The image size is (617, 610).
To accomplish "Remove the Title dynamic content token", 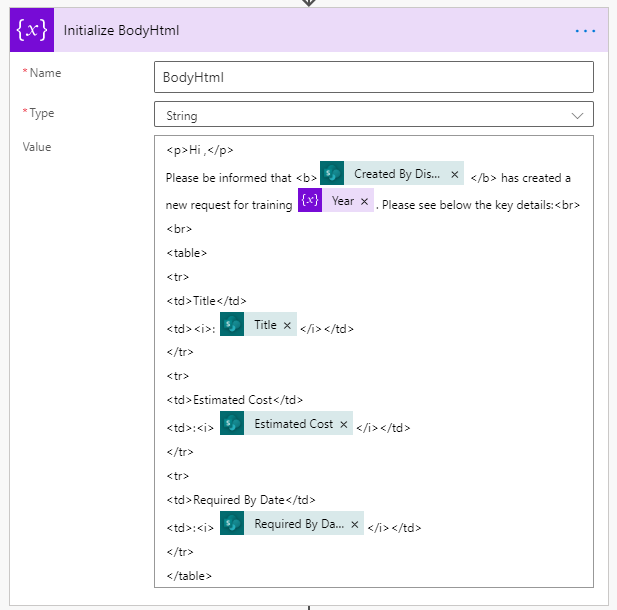I will [288, 325].
